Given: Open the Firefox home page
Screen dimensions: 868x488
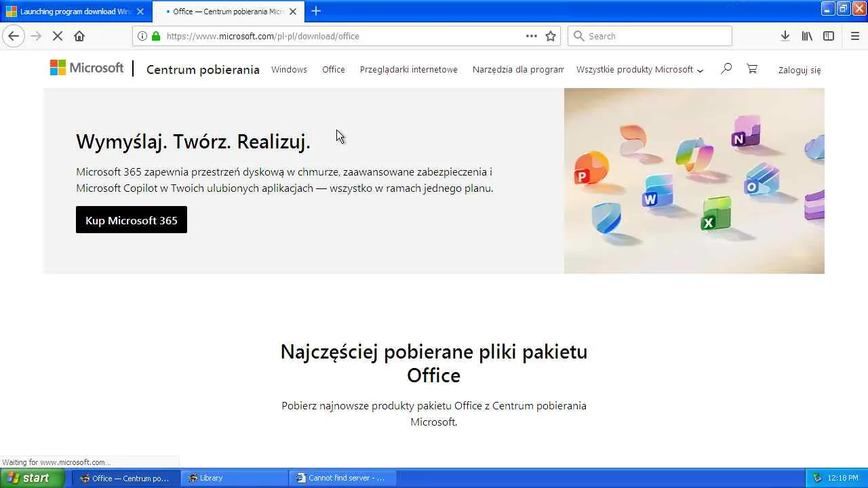Looking at the screenshot, I should (x=79, y=36).
